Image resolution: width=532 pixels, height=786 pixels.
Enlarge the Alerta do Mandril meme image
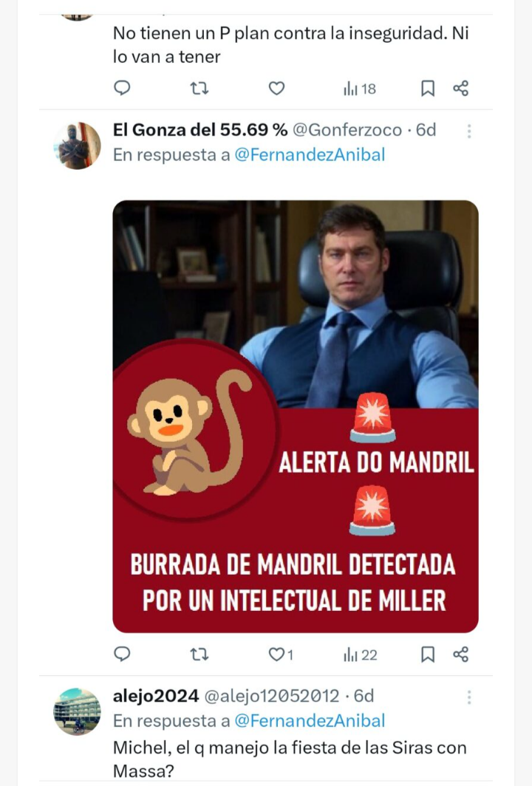point(296,416)
